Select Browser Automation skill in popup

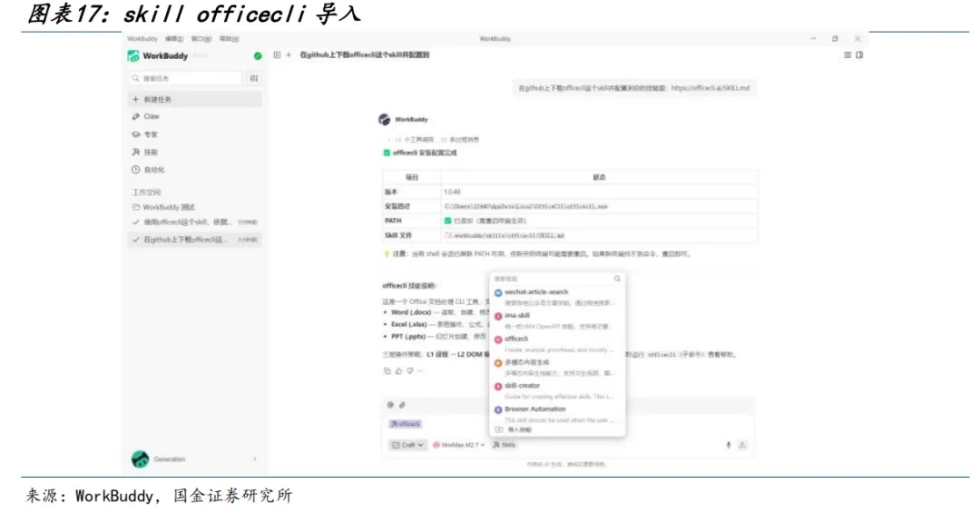click(557, 414)
